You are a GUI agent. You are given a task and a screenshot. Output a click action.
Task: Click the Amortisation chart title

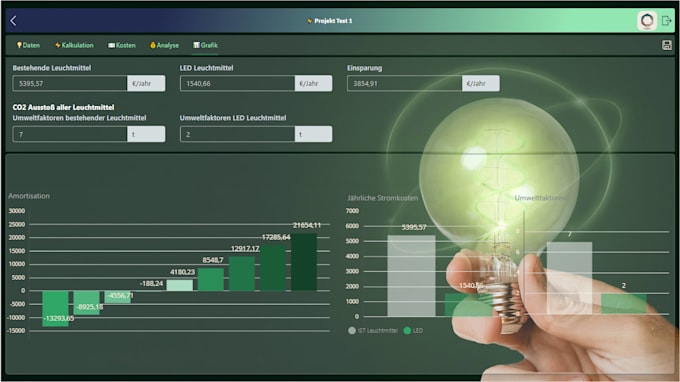(x=29, y=196)
